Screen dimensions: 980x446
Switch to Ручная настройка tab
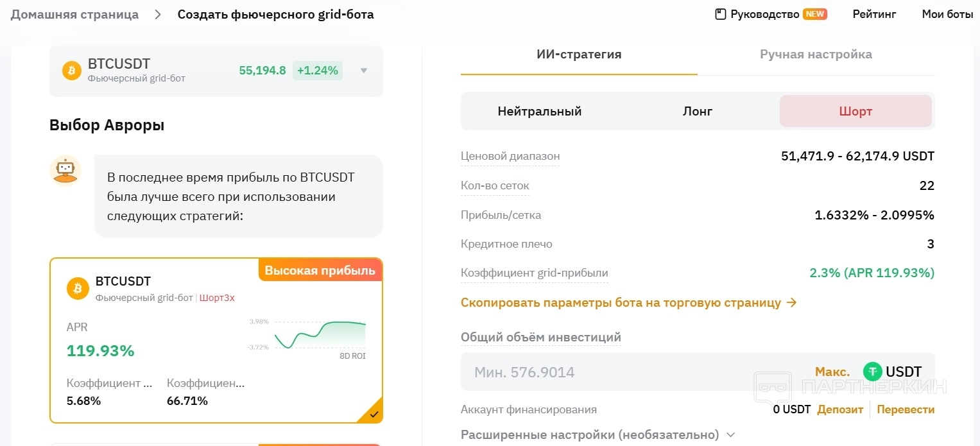point(815,55)
